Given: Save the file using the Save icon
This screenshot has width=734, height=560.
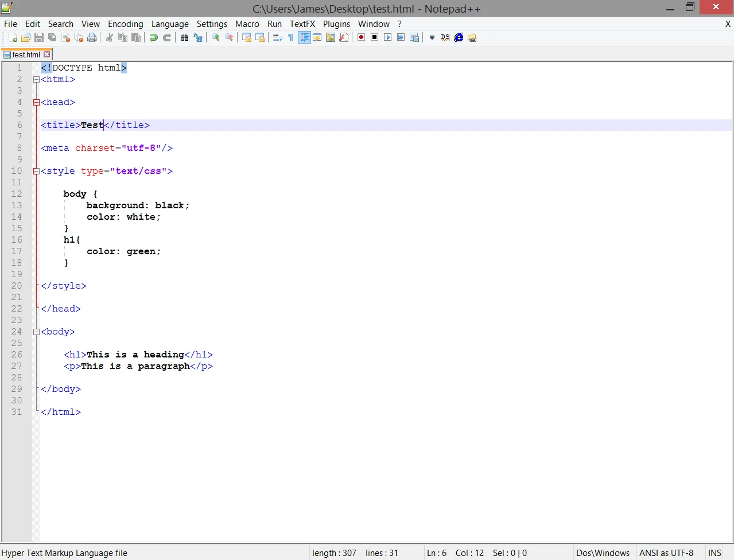Looking at the screenshot, I should click(38, 38).
